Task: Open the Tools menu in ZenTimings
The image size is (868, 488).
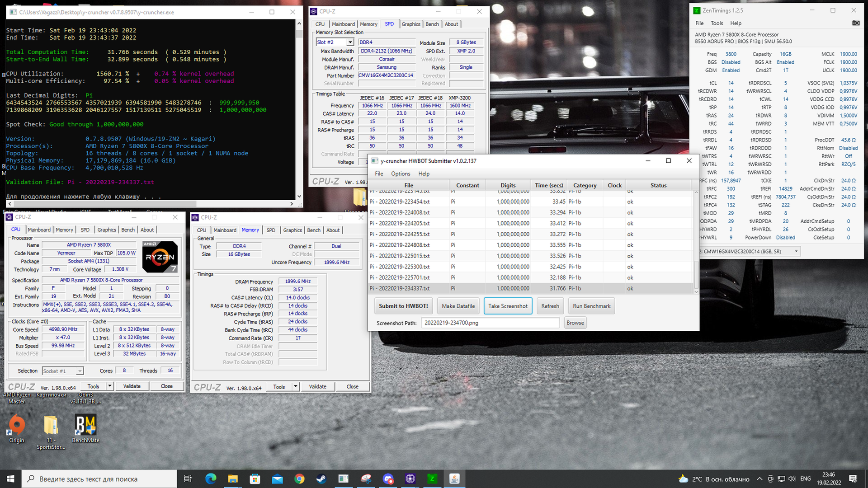Action: click(x=717, y=23)
